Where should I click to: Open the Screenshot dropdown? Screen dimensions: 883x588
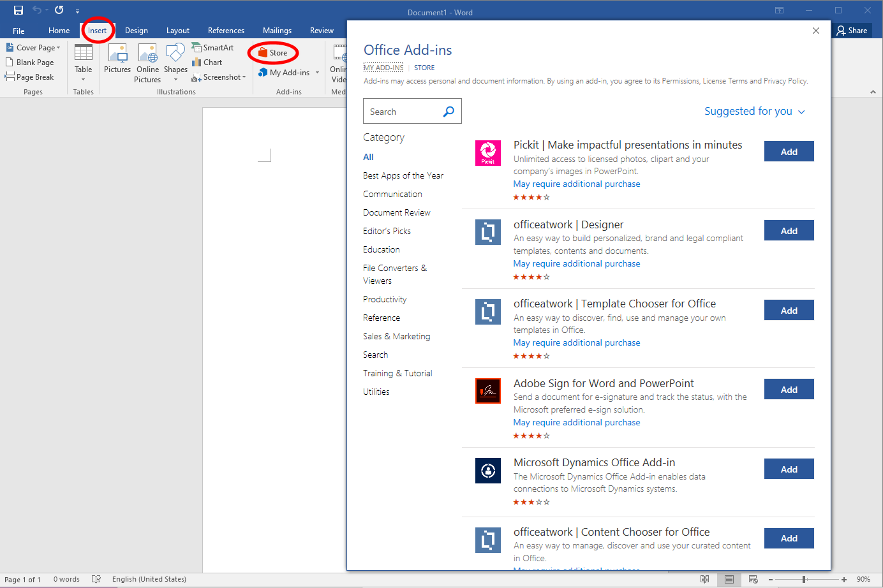219,77
